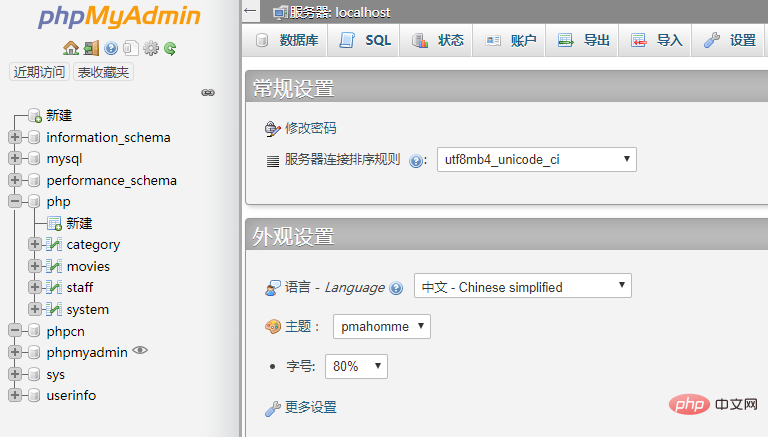
Task: Expand the movies table node
Action: (x=35, y=266)
